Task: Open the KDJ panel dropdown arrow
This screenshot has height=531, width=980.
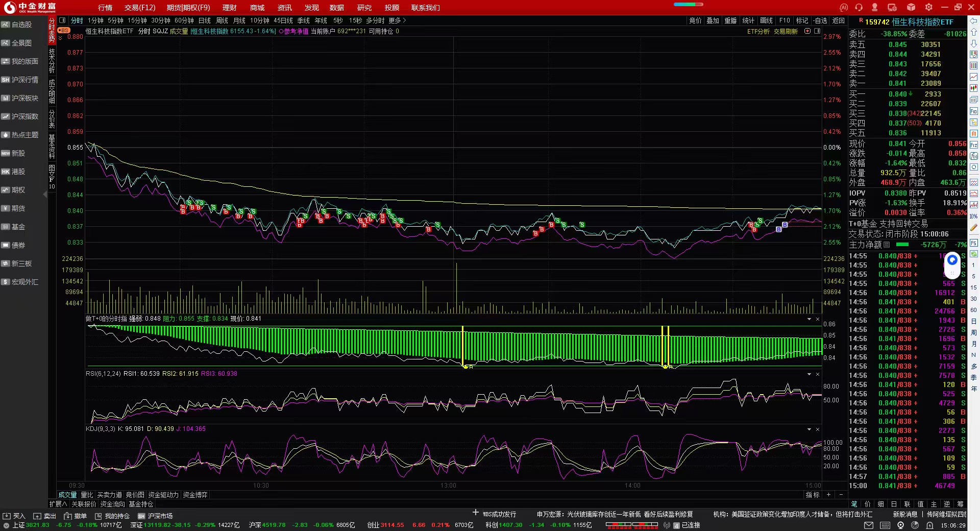Action: (x=809, y=429)
